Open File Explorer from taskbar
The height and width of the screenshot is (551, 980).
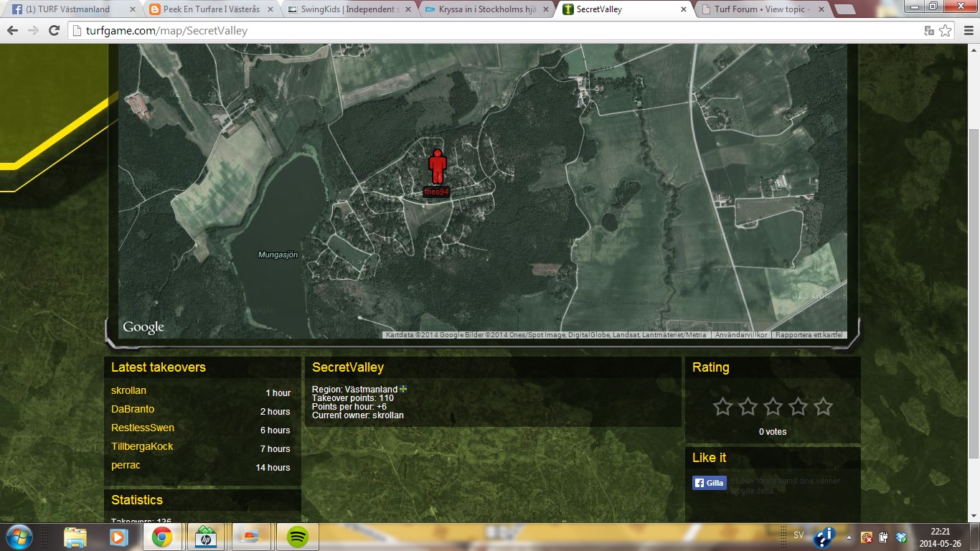(x=75, y=537)
